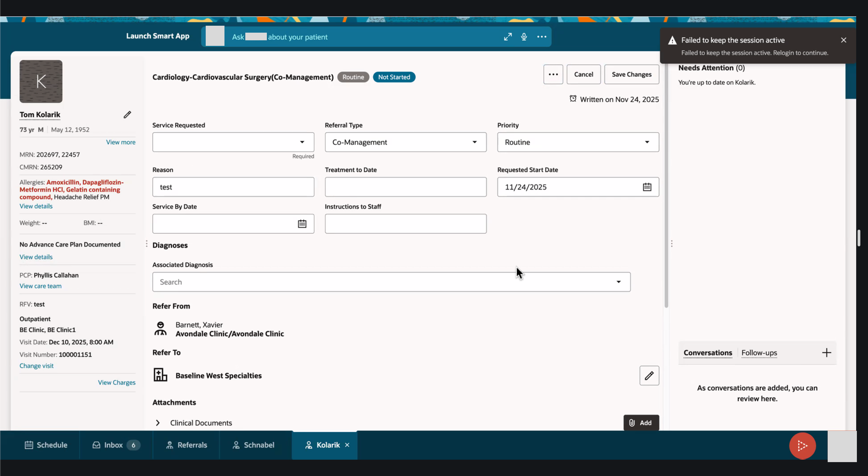Edit patient Tom Kolarik with pencil icon
The width and height of the screenshot is (868, 476).
tap(127, 115)
